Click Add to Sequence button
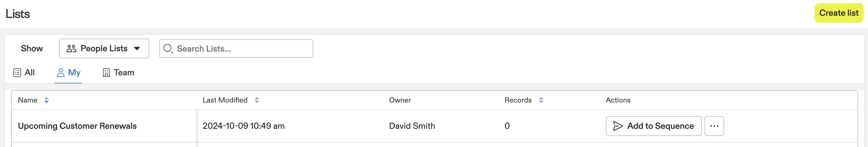 coord(653,126)
